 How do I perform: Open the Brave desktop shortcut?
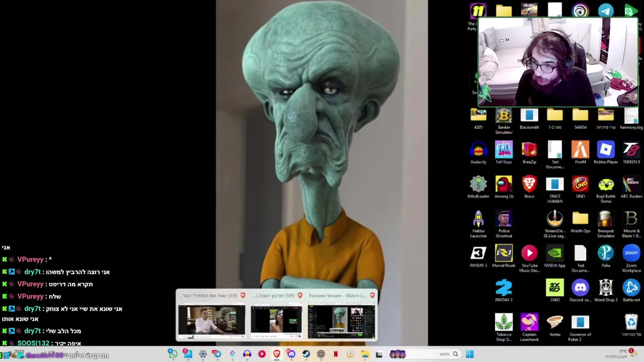click(529, 188)
